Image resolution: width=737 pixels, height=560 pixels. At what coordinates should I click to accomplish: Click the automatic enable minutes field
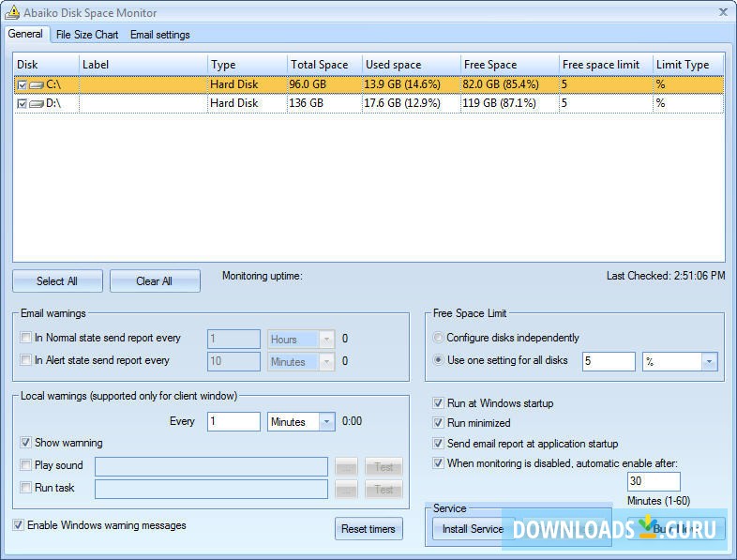point(654,481)
